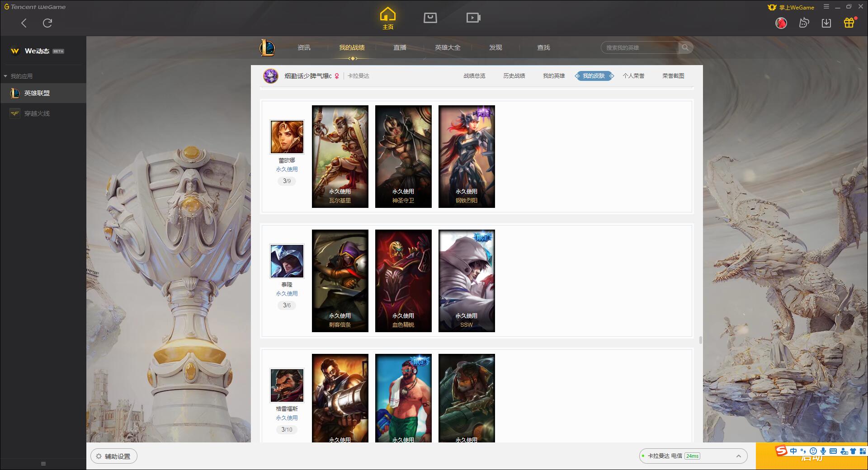
Task: Open the 钢铁烈阳 skin card
Action: [x=467, y=156]
